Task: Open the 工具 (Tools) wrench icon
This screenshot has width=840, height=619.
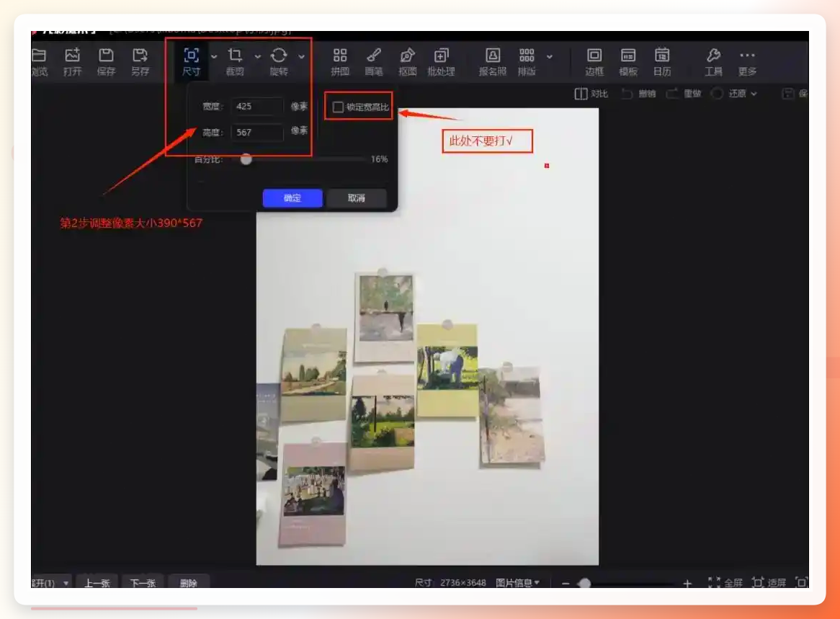Action: click(x=714, y=62)
